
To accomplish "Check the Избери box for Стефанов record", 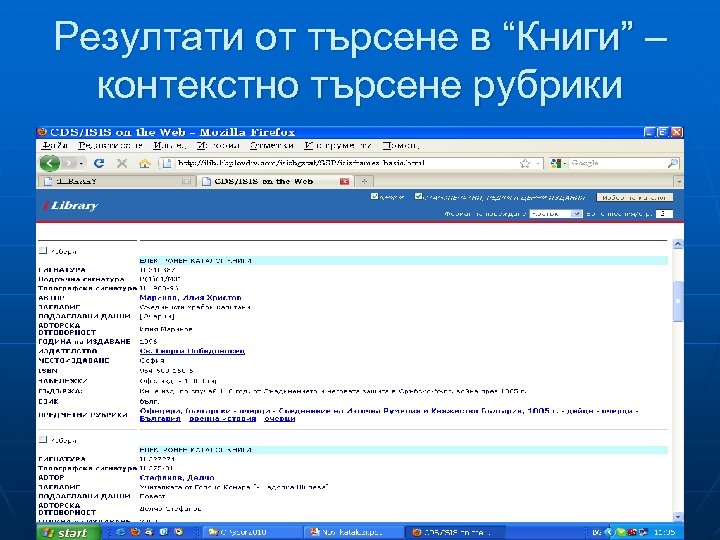I will [43, 439].
